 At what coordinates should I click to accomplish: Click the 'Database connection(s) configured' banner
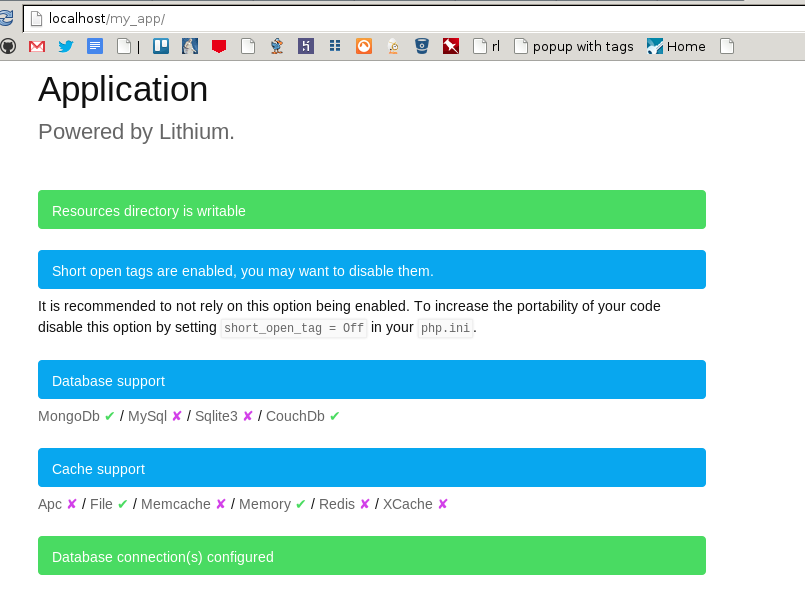[x=371, y=556]
